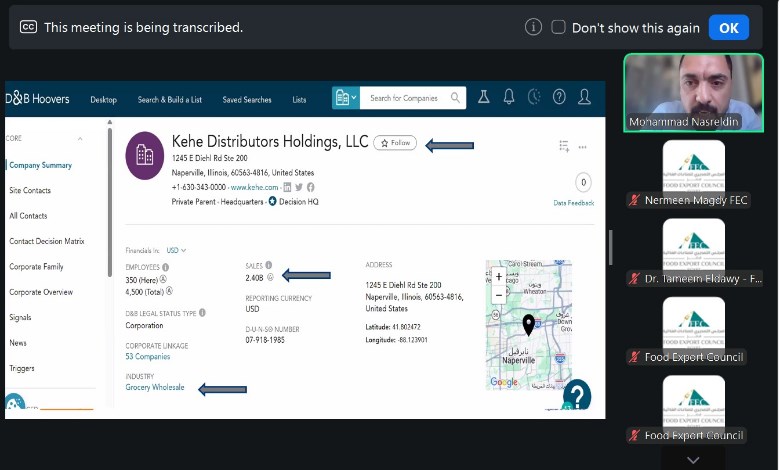780x470 pixels.
Task: Open Signals in sidebar
Action: (20, 317)
